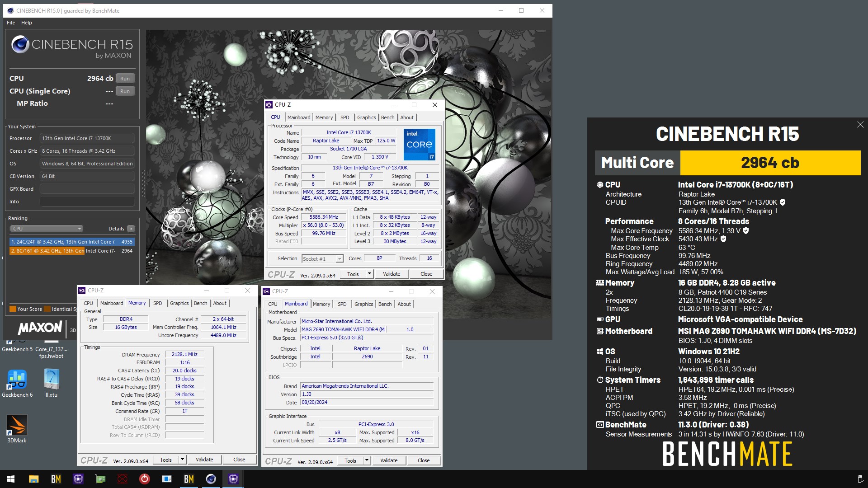Select the Geekbench 6 desktop shortcut
Screen dimensions: 868x488
click(17, 384)
